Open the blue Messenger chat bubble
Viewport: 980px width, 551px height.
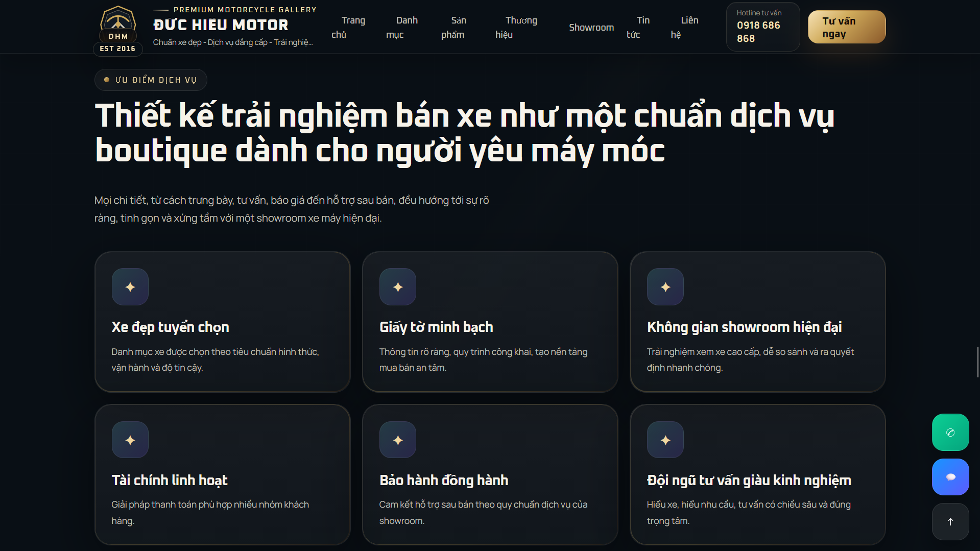tap(950, 476)
